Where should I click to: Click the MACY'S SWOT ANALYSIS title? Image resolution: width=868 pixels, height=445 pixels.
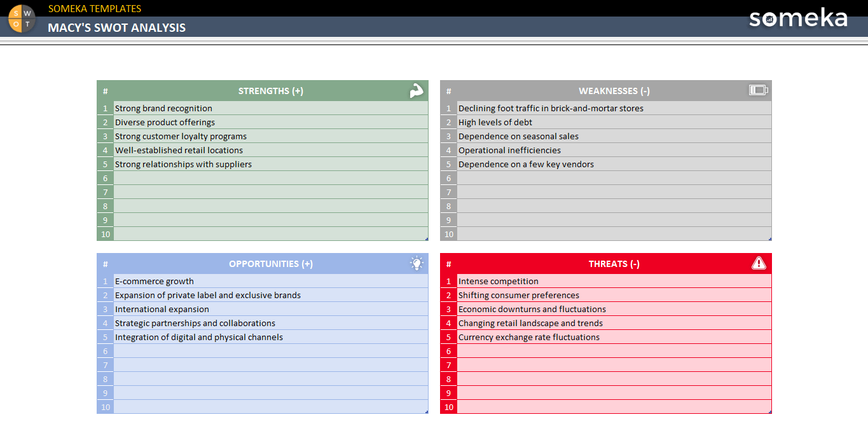117,27
